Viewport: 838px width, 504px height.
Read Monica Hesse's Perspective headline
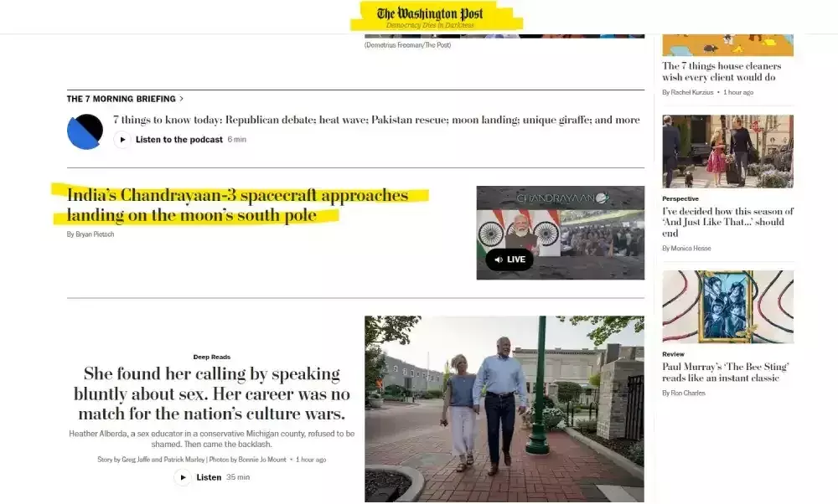(728, 222)
